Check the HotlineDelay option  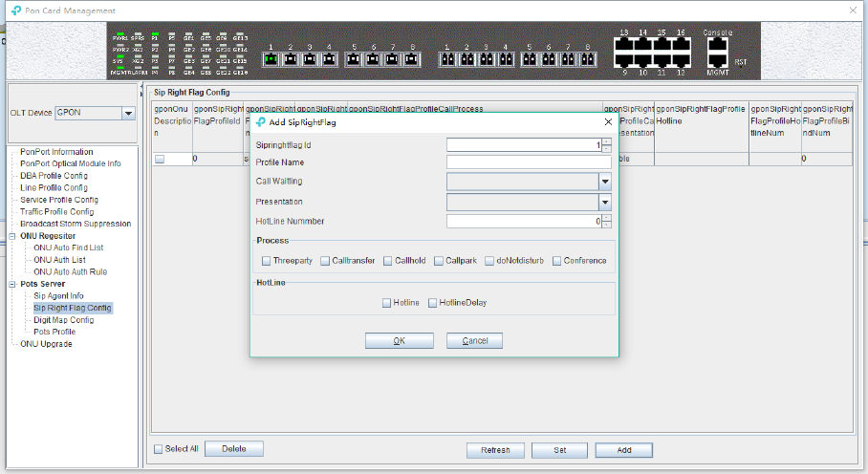[432, 303]
